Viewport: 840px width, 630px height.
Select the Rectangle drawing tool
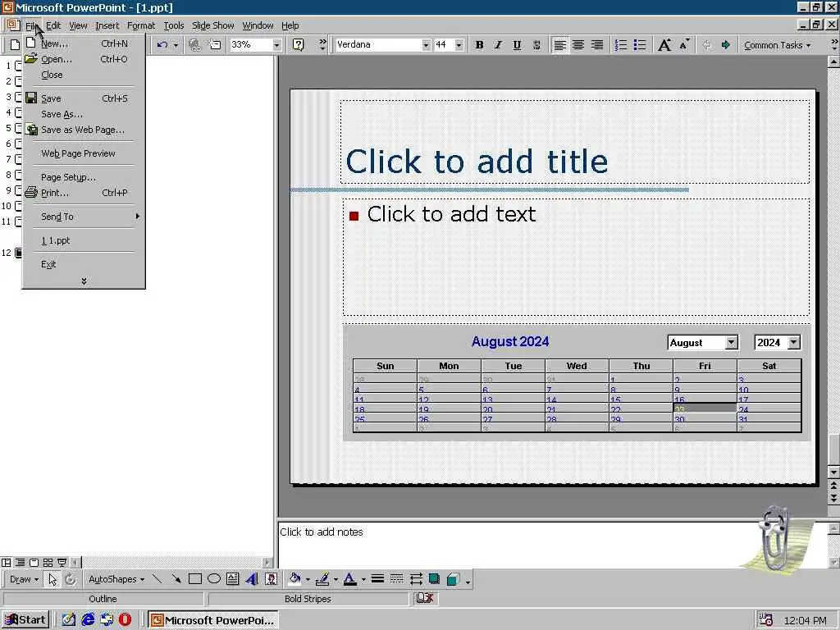[x=195, y=579]
